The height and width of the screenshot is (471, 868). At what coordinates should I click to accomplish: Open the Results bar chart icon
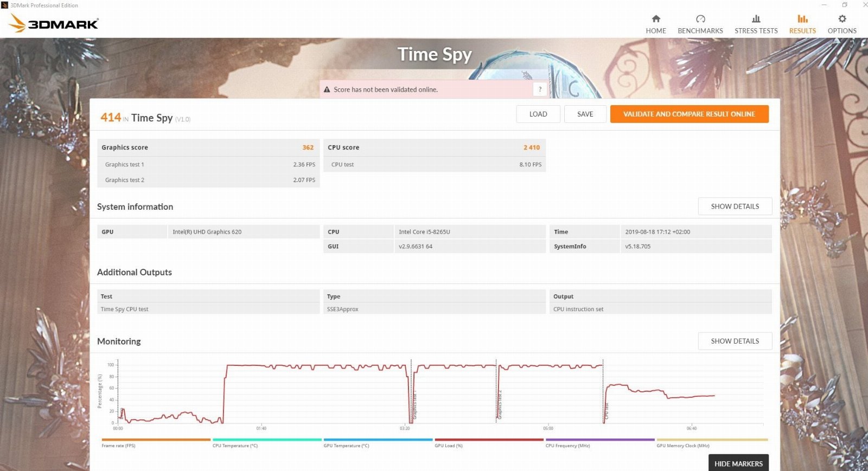802,19
